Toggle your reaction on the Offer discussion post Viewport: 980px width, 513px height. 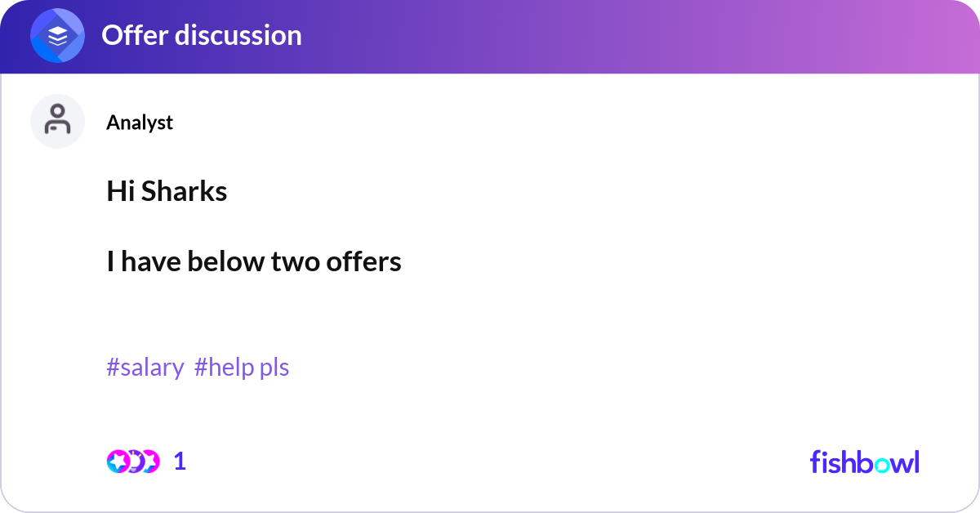[135, 461]
